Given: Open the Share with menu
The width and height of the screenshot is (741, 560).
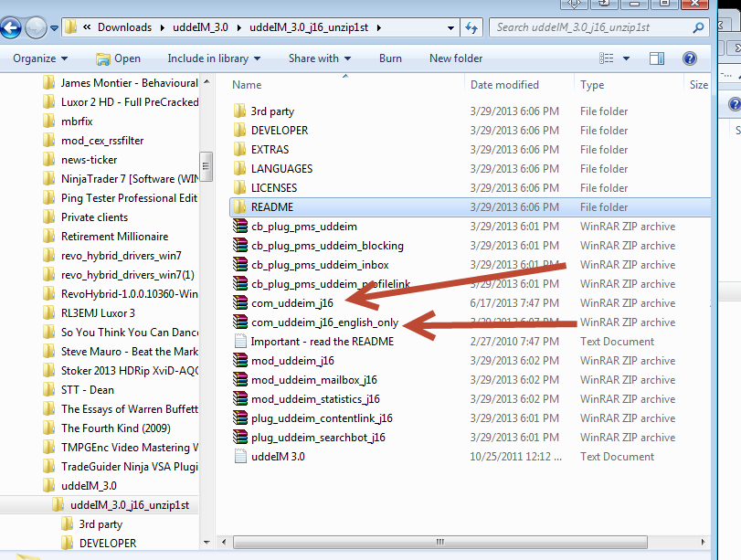Looking at the screenshot, I should [320, 58].
